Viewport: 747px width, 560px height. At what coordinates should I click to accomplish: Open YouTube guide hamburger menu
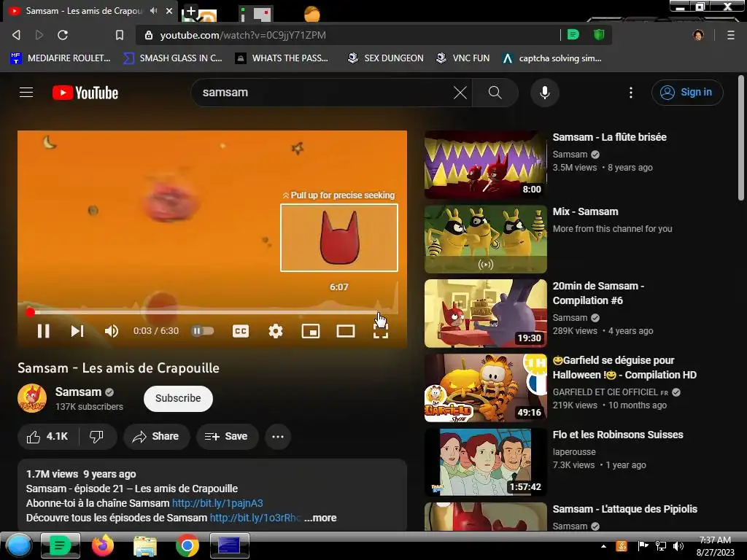[x=26, y=93]
